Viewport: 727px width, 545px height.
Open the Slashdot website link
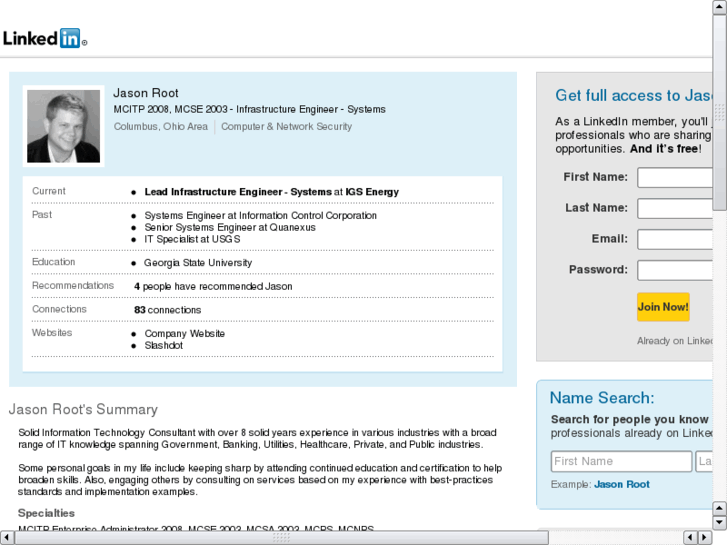coord(164,346)
